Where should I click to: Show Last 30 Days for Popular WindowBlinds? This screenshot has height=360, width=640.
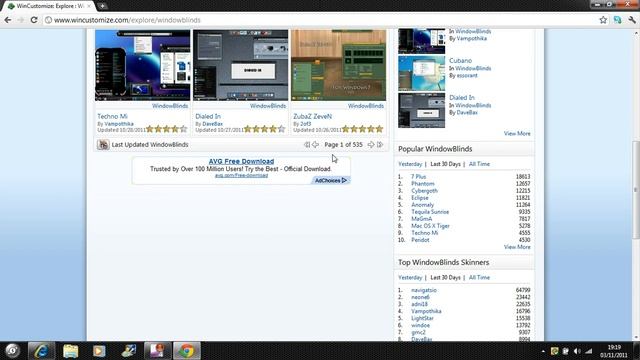445,164
